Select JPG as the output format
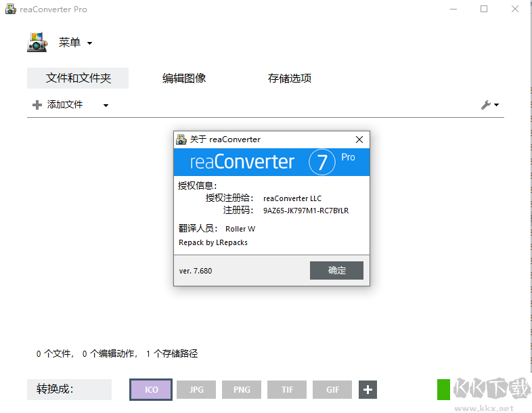 pyautogui.click(x=196, y=389)
